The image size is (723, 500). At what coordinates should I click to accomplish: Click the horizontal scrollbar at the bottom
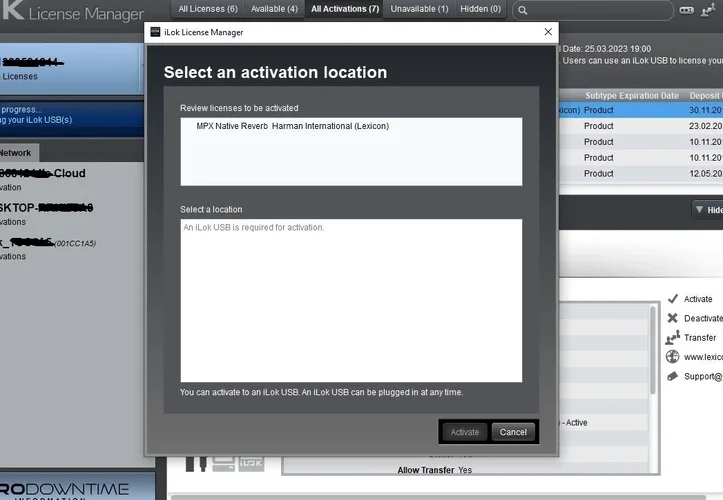438,497
